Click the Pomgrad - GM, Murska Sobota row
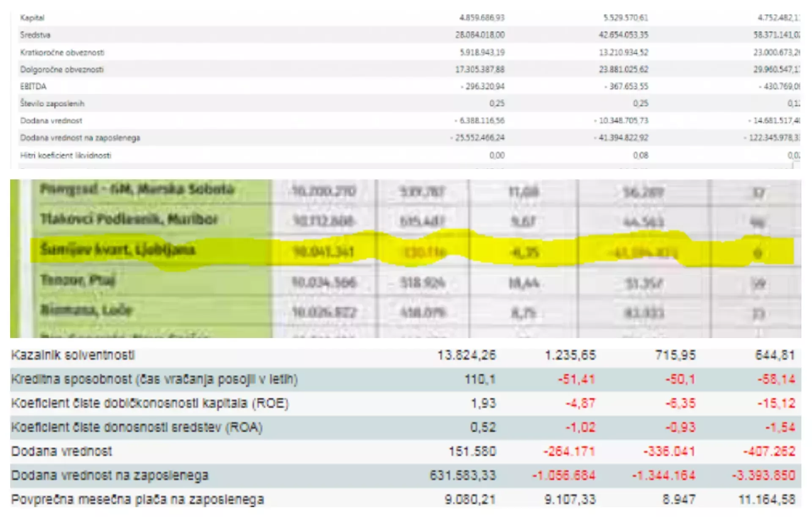Viewport: 812px width, 517px height. click(137, 190)
